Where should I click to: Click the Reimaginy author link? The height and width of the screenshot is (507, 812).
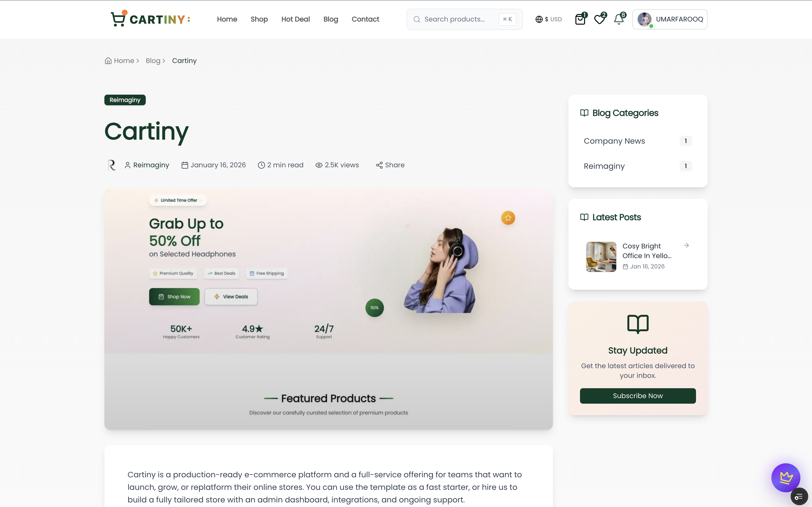[151, 165]
